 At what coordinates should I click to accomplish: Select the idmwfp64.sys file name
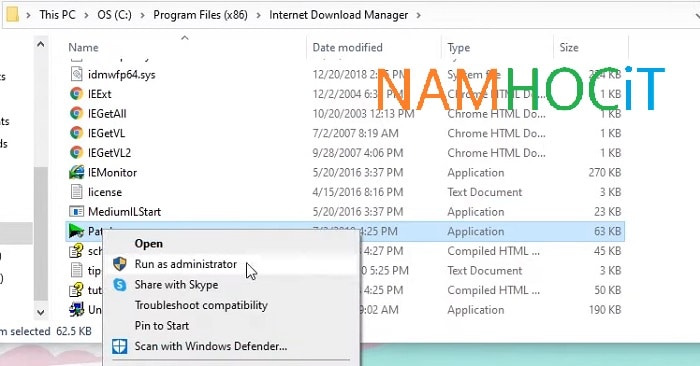pyautogui.click(x=121, y=74)
